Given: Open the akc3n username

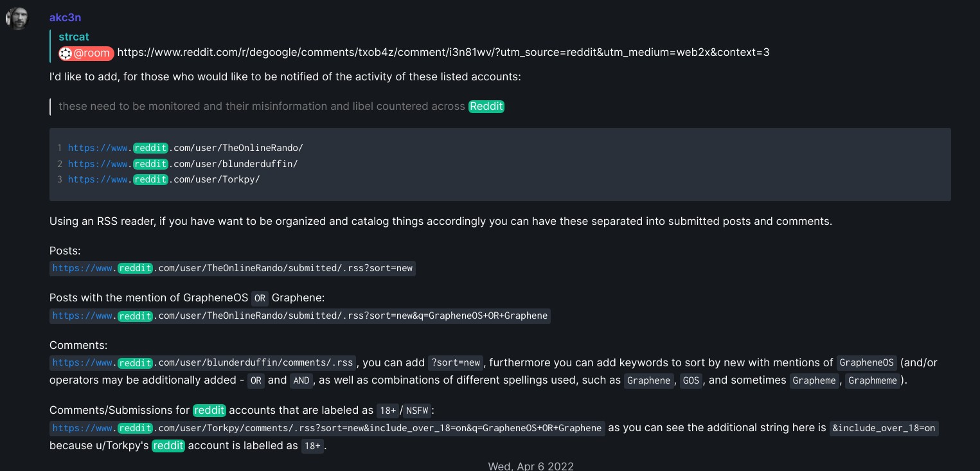Looking at the screenshot, I should [x=65, y=17].
